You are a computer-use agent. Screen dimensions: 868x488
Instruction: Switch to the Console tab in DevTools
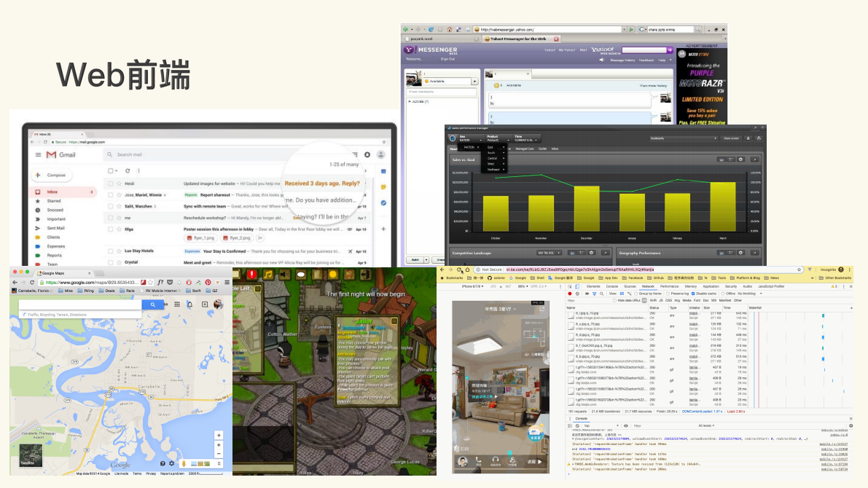point(611,286)
